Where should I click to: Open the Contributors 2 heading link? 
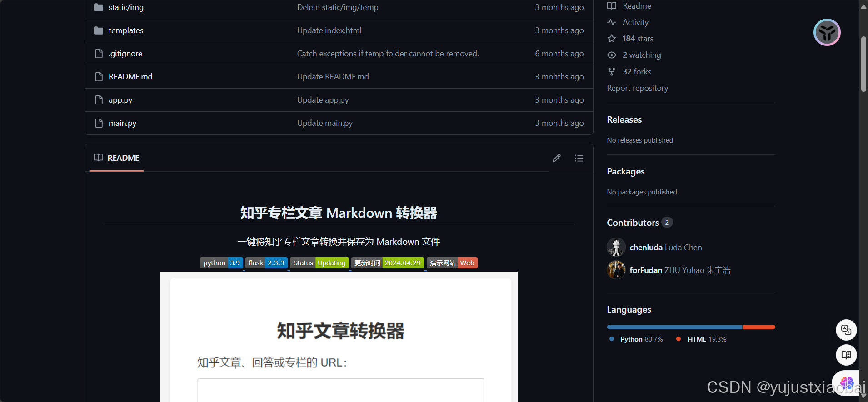click(640, 223)
